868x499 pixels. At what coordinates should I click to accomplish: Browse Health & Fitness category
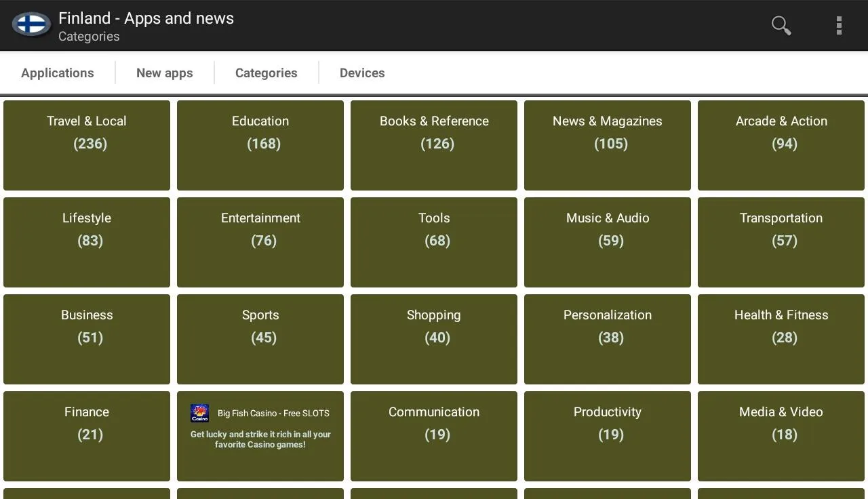781,339
